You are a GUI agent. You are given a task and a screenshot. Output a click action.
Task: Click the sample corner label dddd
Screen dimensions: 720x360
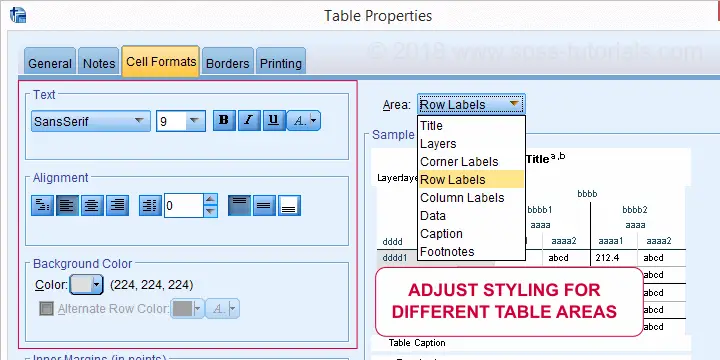click(393, 242)
